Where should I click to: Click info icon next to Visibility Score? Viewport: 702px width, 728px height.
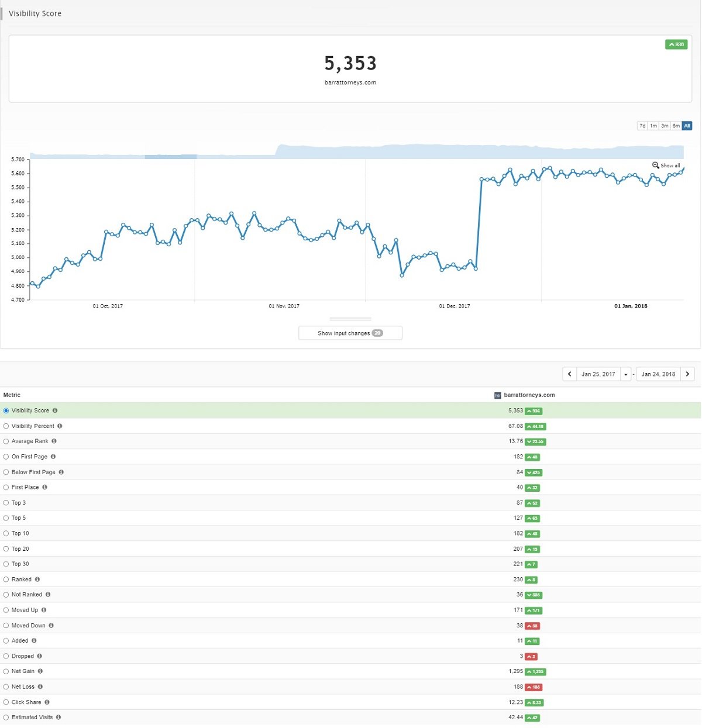(x=55, y=410)
